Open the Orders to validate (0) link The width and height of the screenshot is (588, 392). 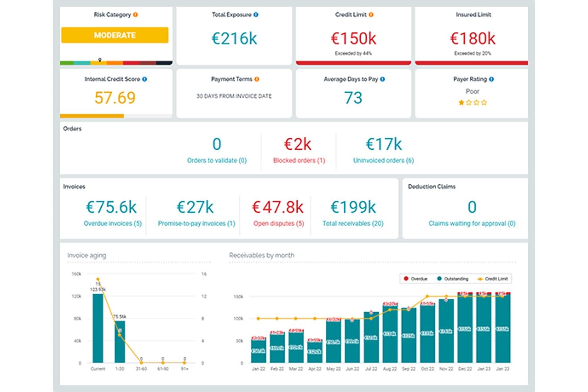point(217,160)
